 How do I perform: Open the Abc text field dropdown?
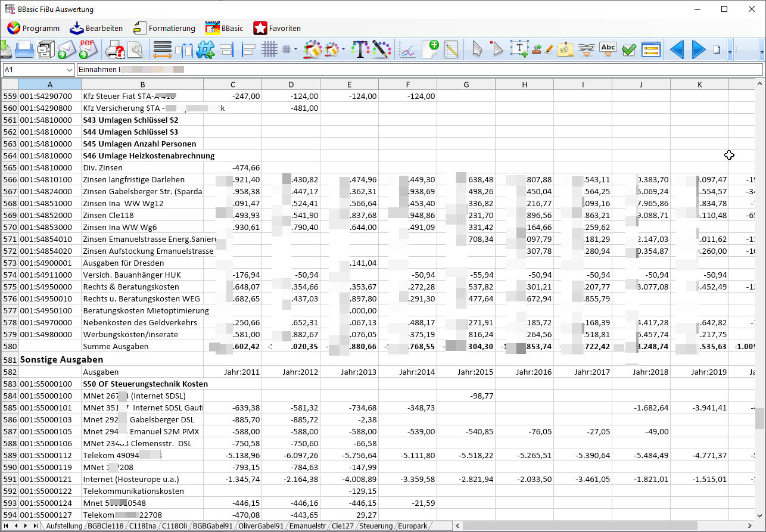point(608,49)
